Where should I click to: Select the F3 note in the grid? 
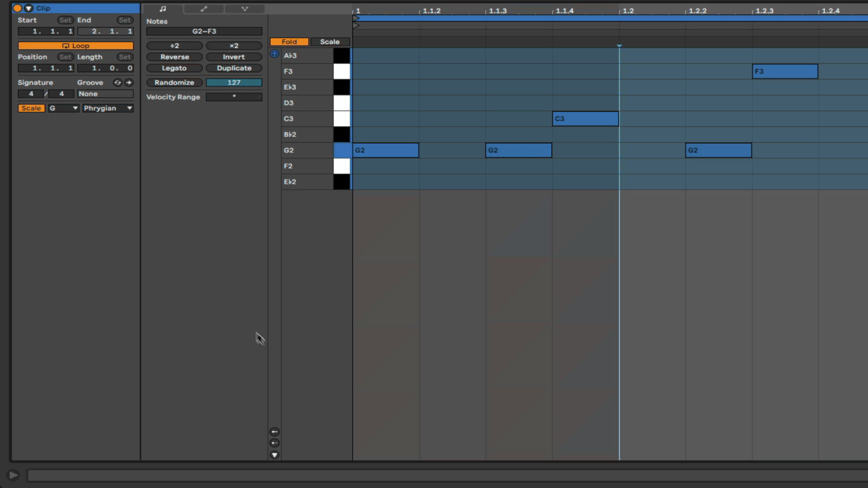pos(785,71)
